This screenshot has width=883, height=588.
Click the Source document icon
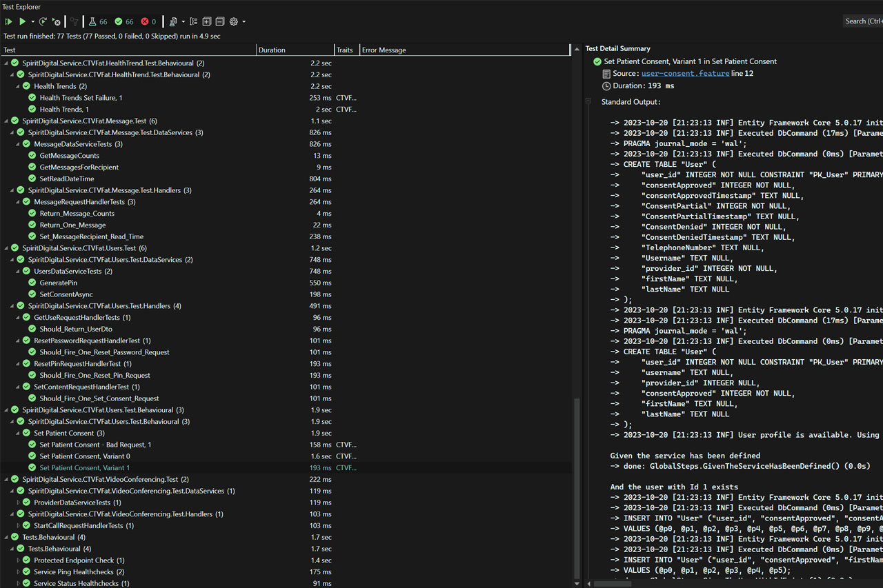606,73
